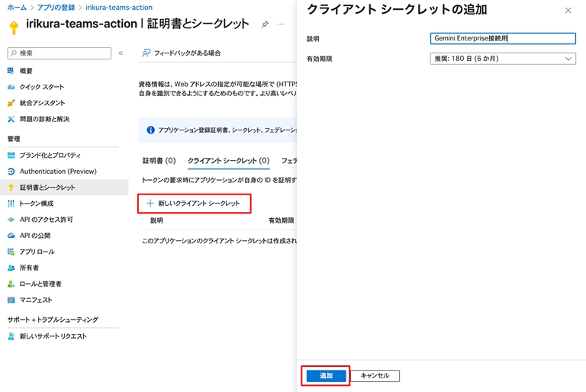Screen dimensions: 586x392
Task: Click the ロールと管理者 icon
Action: 11,284
